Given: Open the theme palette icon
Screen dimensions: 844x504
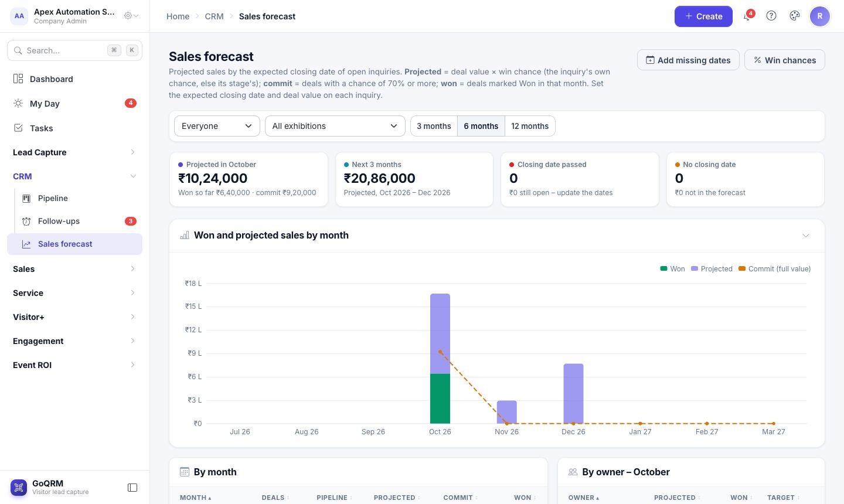Looking at the screenshot, I should pos(795,16).
